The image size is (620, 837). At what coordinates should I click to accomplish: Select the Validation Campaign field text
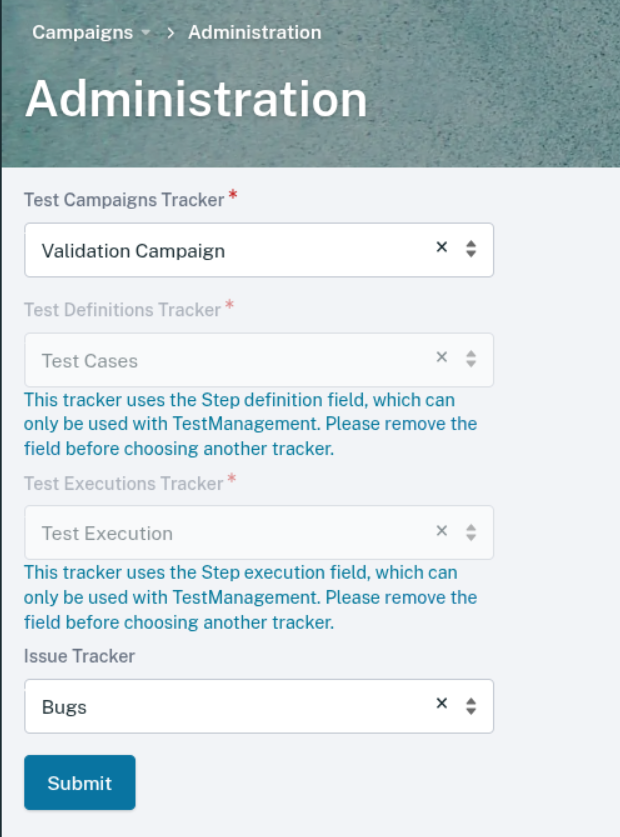133,251
